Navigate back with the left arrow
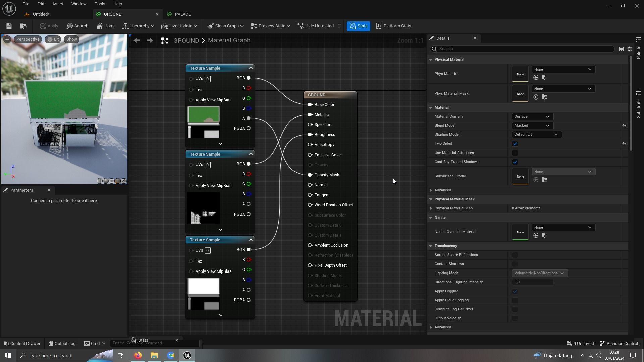This screenshot has width=644, height=362. [137, 40]
